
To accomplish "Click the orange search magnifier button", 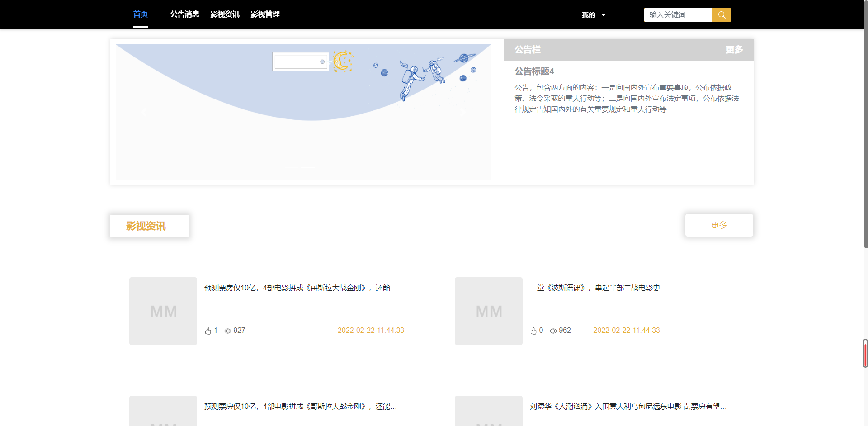I will click(x=722, y=15).
